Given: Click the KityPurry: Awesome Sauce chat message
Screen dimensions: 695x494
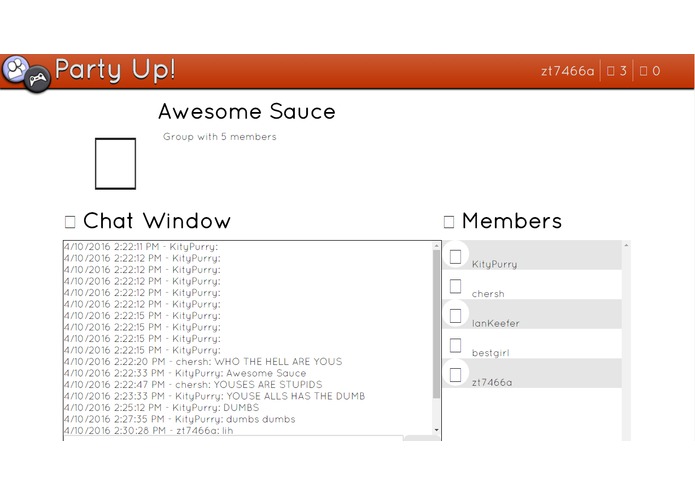Looking at the screenshot, I should 185,373.
